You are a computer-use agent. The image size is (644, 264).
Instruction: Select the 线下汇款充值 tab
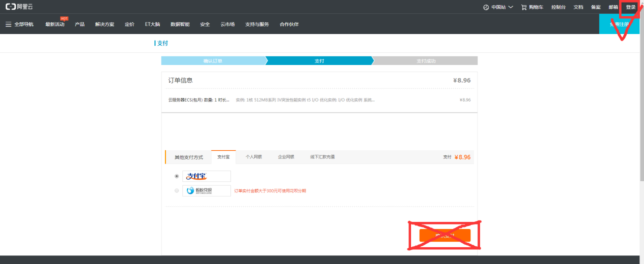tap(322, 157)
